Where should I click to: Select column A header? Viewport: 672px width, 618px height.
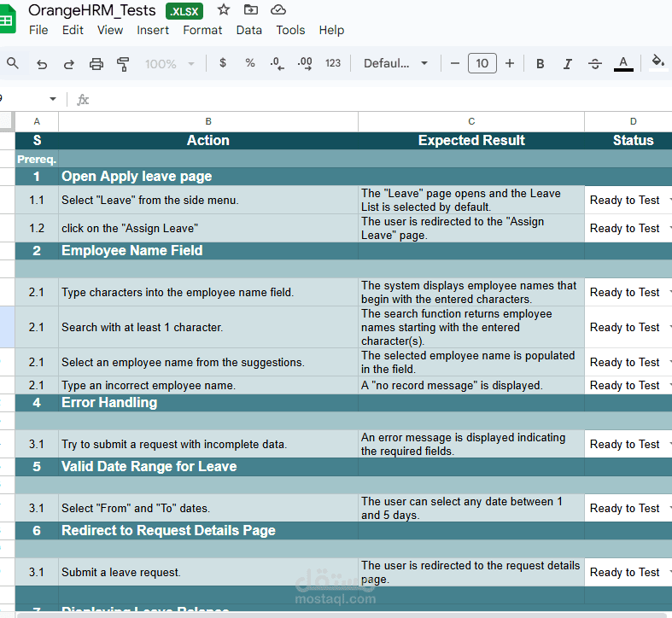37,121
